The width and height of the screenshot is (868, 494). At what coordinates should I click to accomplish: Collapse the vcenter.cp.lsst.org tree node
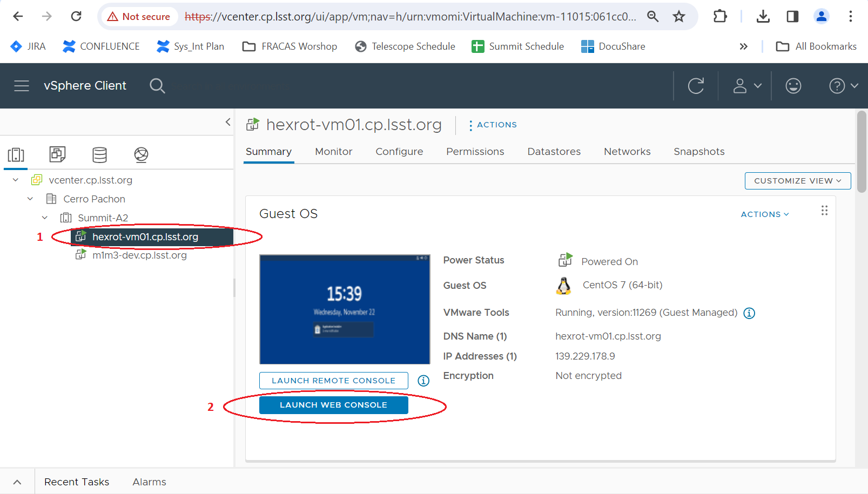(16, 180)
